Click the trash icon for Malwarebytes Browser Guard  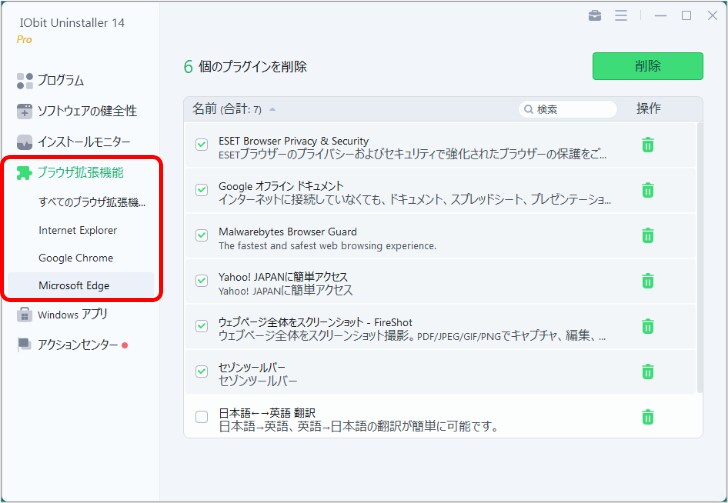pyautogui.click(x=648, y=235)
